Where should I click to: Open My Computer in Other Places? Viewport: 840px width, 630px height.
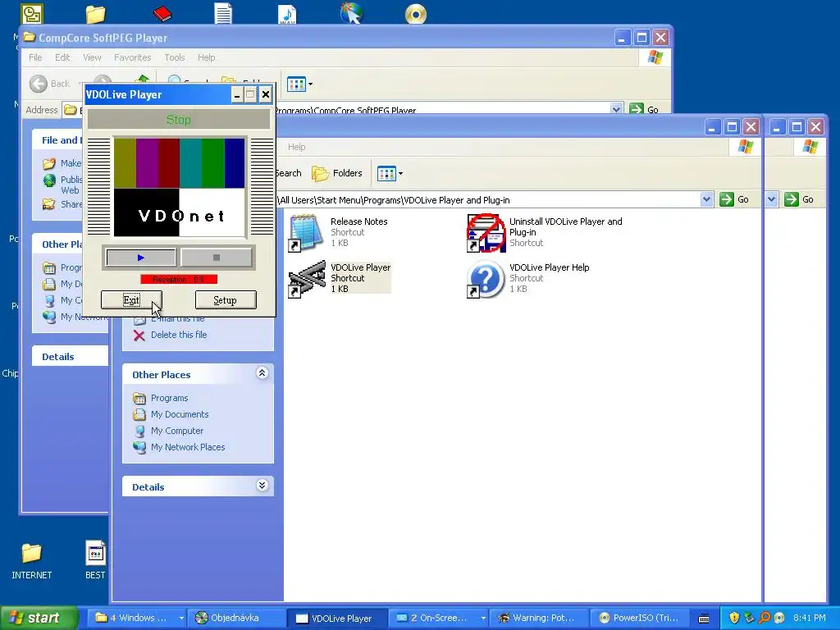tap(177, 431)
